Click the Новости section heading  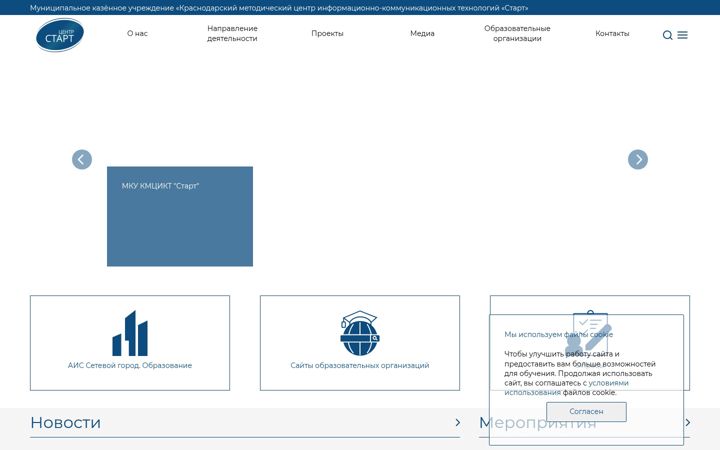(x=66, y=422)
